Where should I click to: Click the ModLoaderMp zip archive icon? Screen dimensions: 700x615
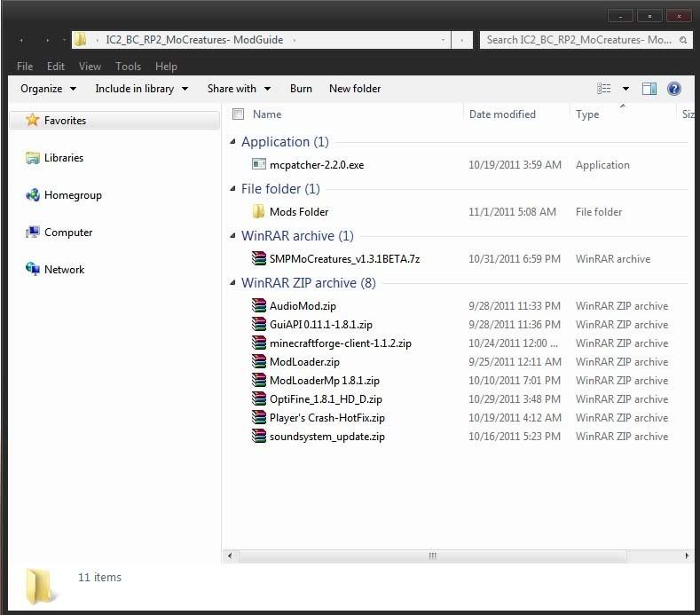[258, 380]
